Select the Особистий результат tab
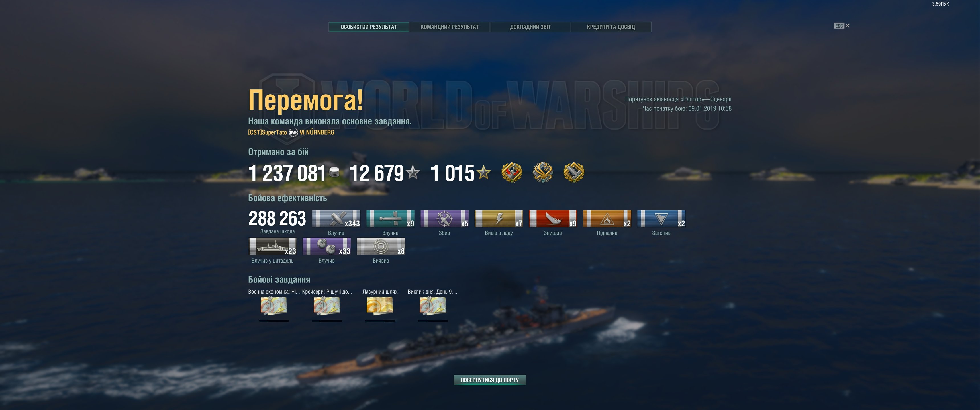 (369, 27)
